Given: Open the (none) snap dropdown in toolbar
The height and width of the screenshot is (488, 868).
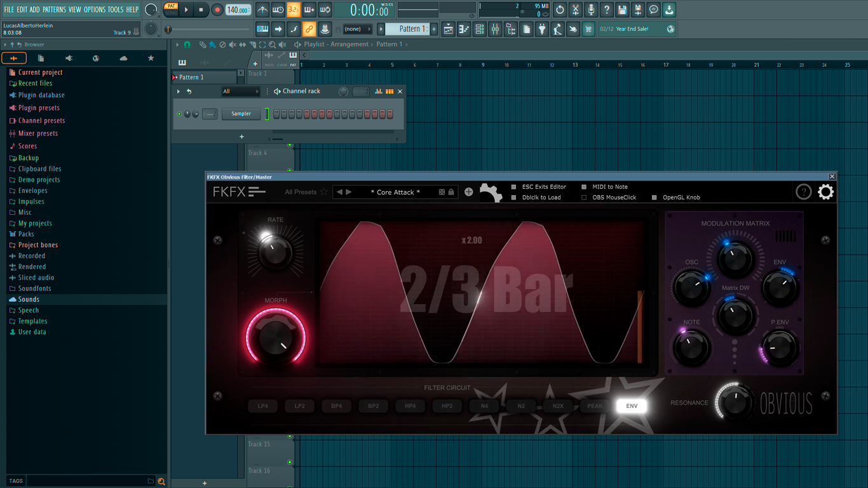Looking at the screenshot, I should click(356, 29).
